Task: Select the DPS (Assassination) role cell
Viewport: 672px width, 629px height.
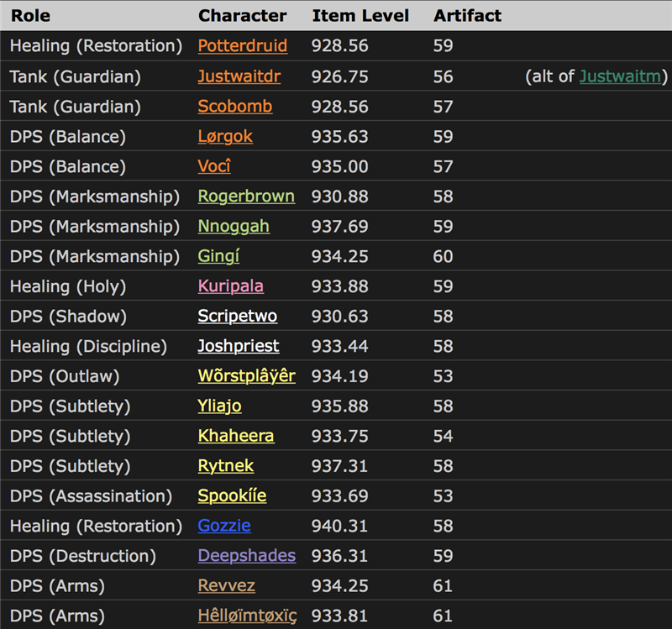Action: [x=92, y=496]
